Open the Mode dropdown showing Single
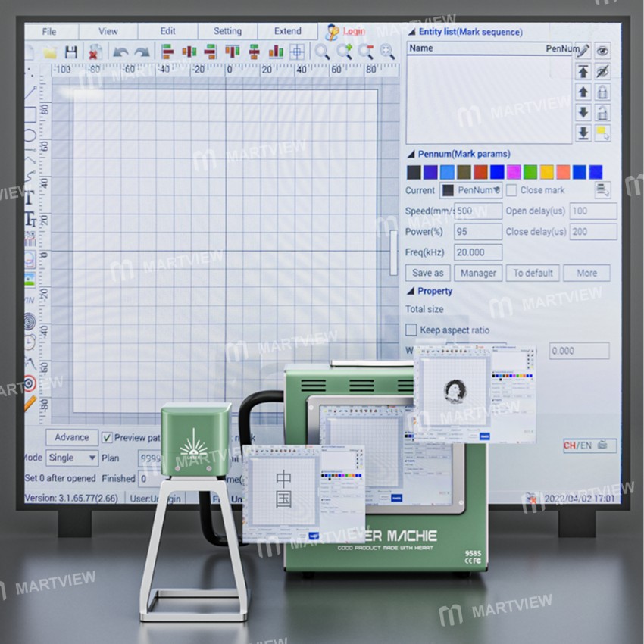The height and width of the screenshot is (644, 644). 72,458
